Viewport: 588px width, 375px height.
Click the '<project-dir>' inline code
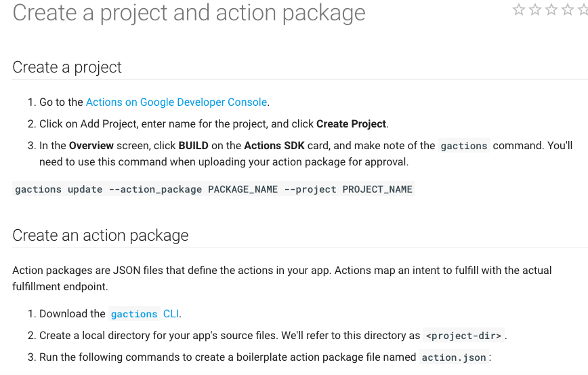click(x=464, y=336)
